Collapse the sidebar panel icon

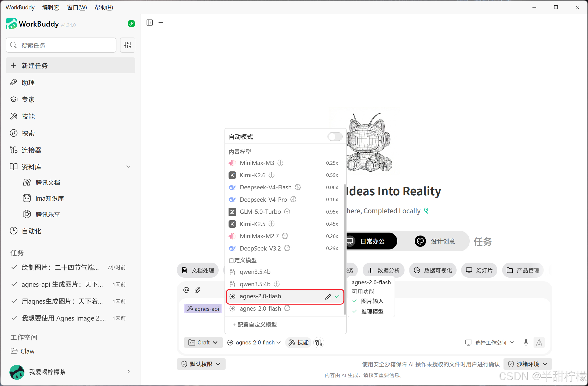[150, 23]
